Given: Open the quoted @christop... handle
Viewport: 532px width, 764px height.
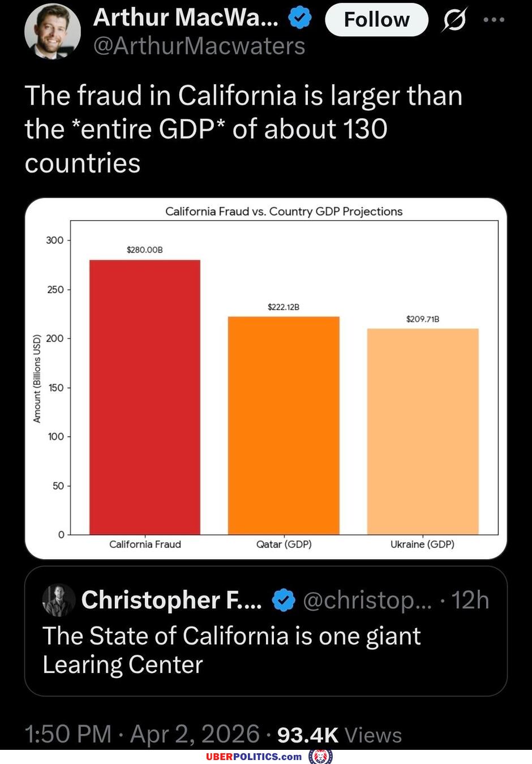Looking at the screenshot, I should (368, 600).
